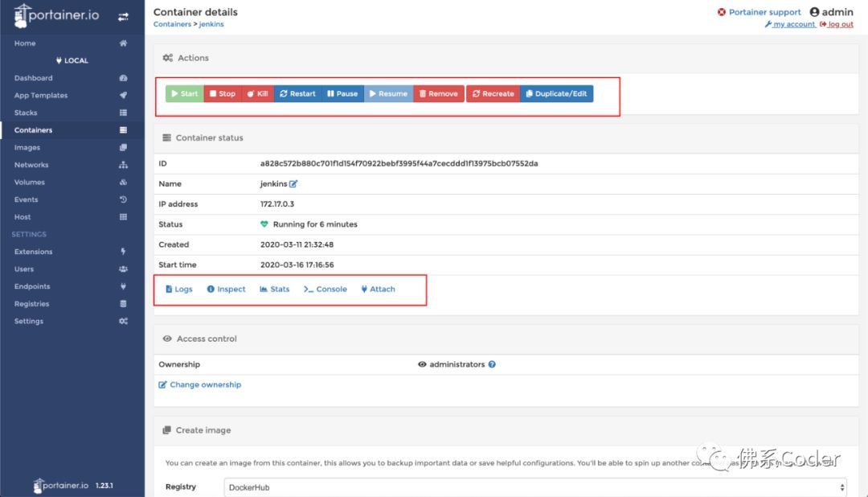
Task: Click the help question mark beside administrators
Action: [492, 364]
